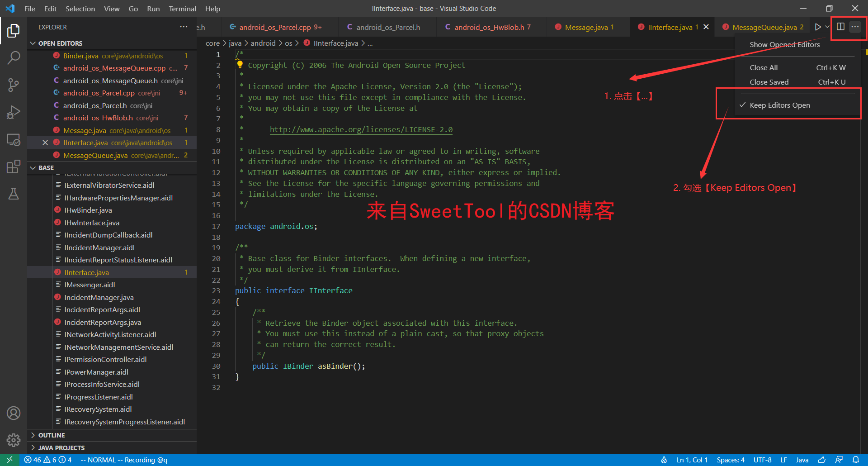Collapse the OPEN EDITORS section
The image size is (868, 466).
(33, 43)
